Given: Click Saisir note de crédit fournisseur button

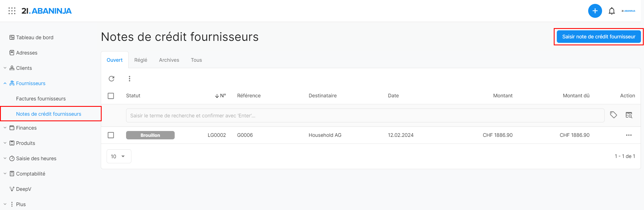Looking at the screenshot, I should [x=598, y=37].
